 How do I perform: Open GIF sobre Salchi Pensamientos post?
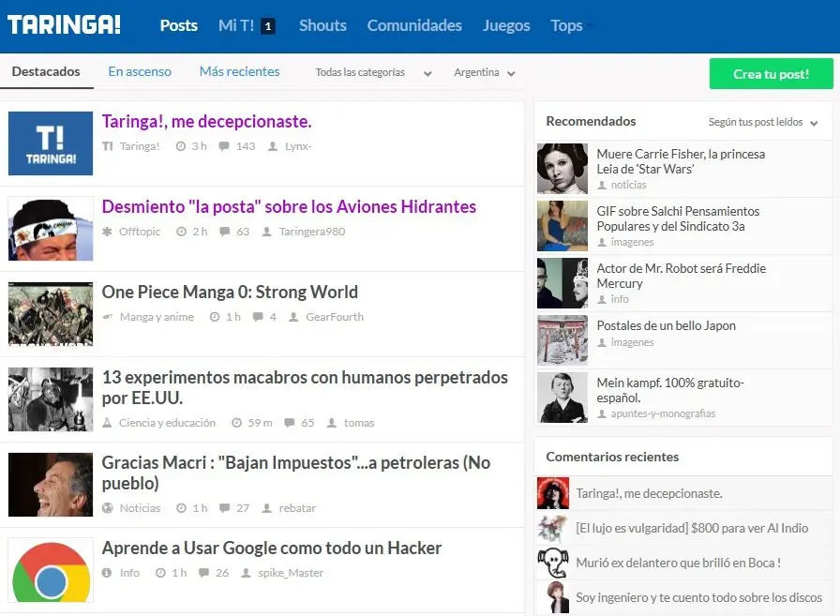(x=678, y=218)
